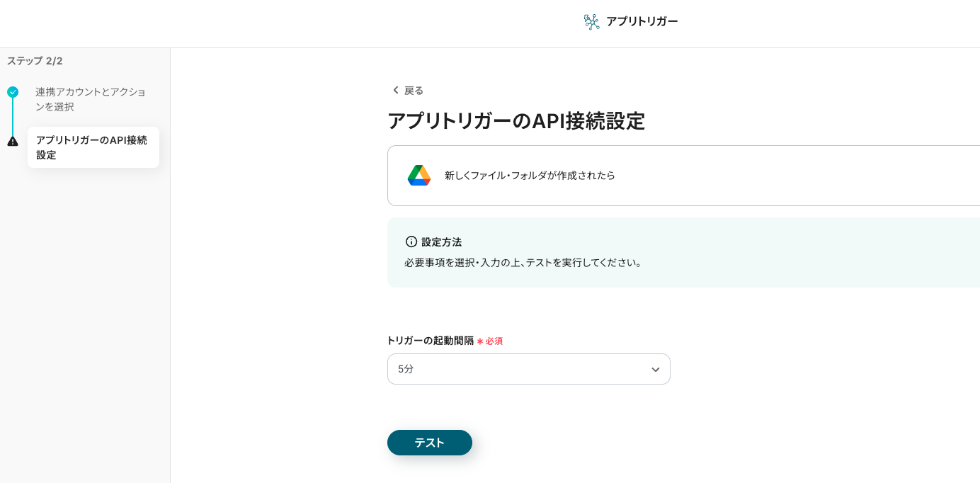Click the Google Drive logo icon
Viewport: 980px width, 483px height.
tap(419, 175)
